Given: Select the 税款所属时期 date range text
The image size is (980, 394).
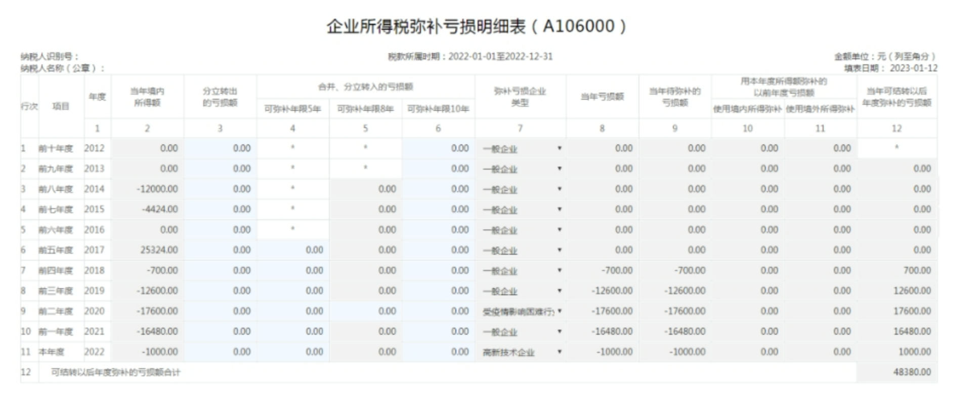Looking at the screenshot, I should 470,57.
